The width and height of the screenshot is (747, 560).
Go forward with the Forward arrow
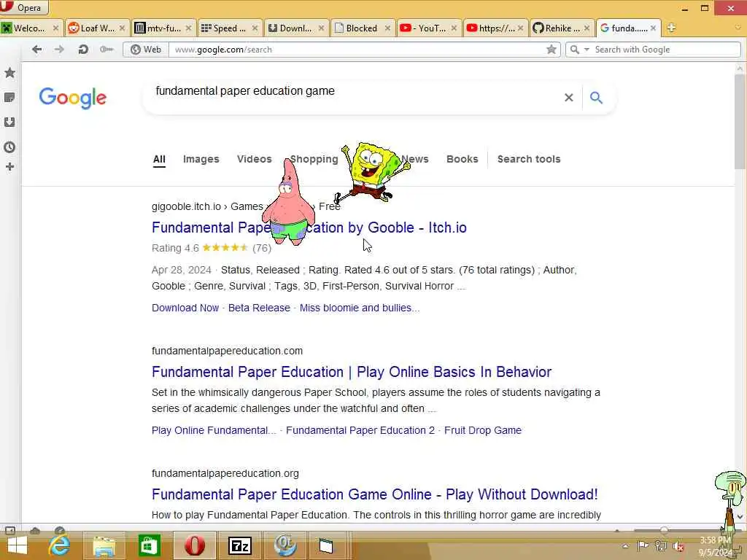coord(59,49)
